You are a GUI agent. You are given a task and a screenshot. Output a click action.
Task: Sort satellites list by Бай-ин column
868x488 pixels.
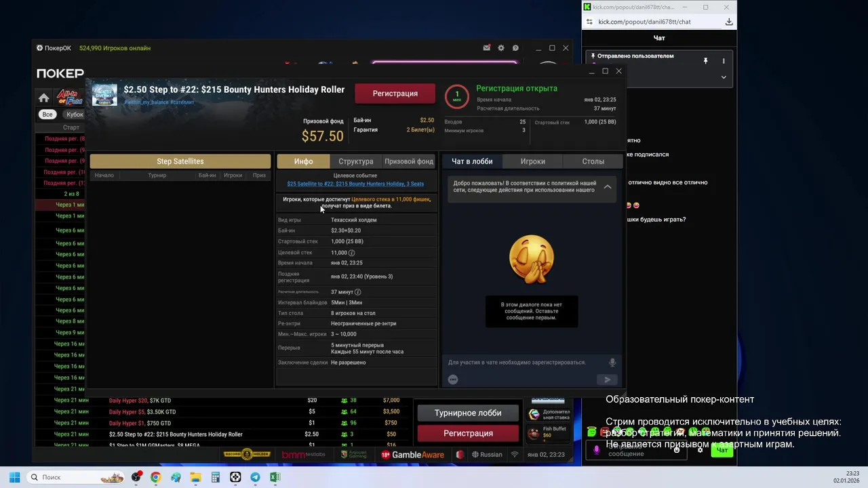click(207, 176)
